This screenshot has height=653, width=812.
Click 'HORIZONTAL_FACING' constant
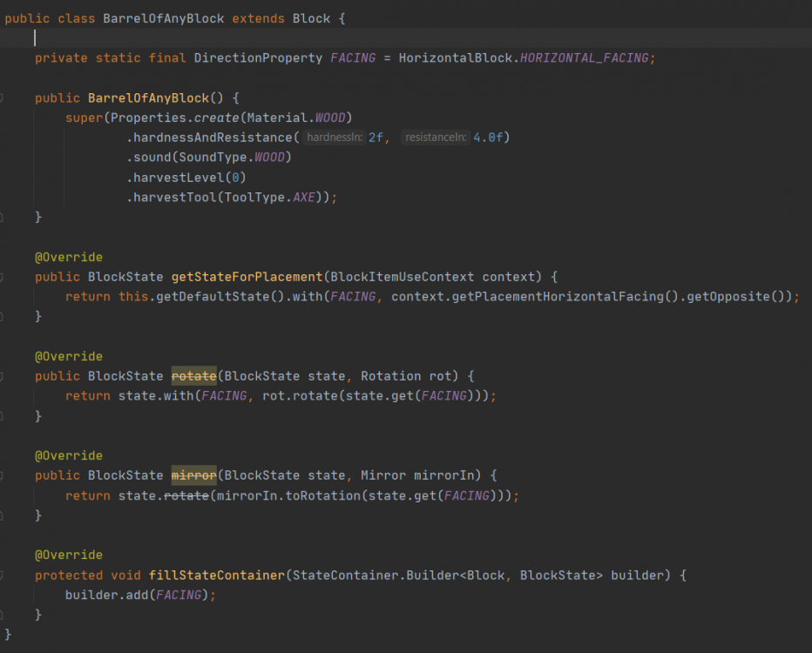584,58
